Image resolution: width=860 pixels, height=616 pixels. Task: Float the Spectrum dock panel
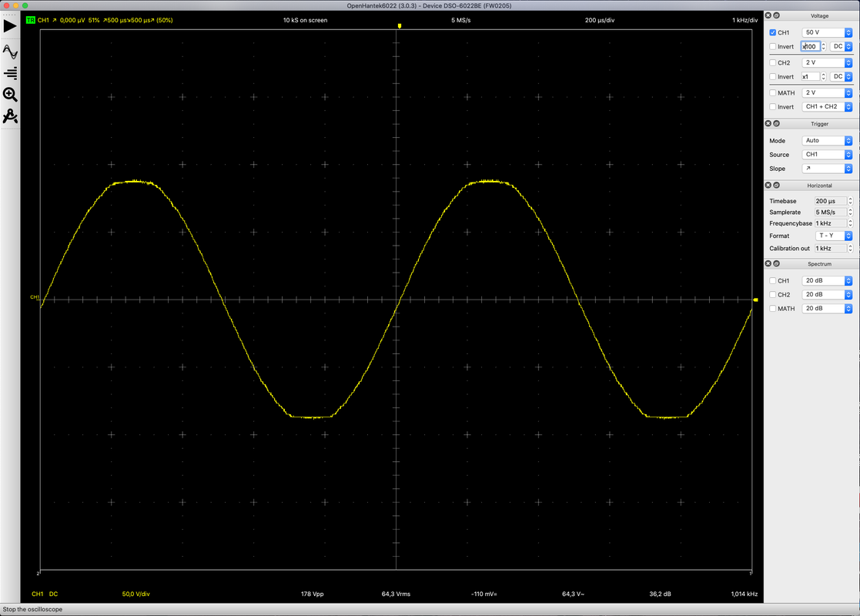pos(776,264)
